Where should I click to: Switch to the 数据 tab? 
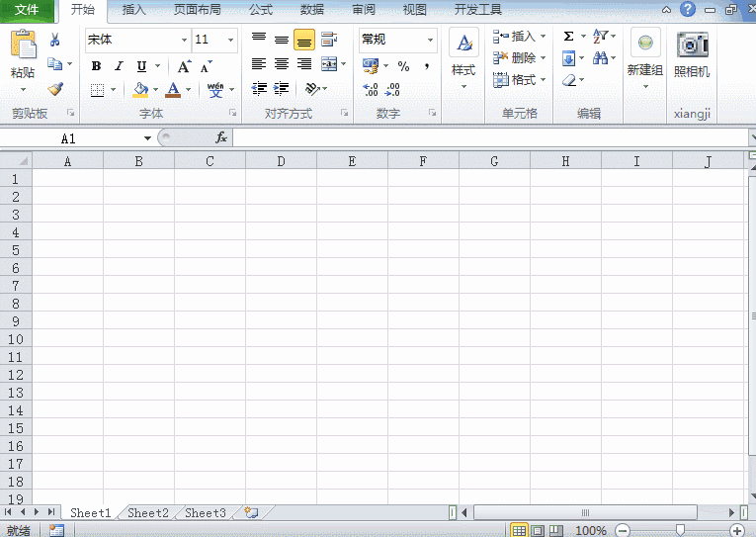click(x=312, y=10)
